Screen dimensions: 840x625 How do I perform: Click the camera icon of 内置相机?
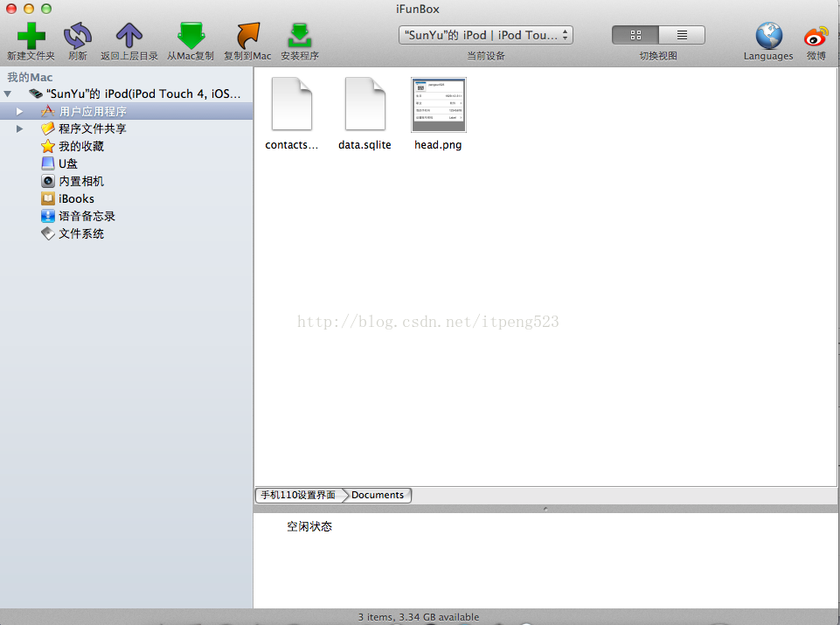tap(48, 181)
